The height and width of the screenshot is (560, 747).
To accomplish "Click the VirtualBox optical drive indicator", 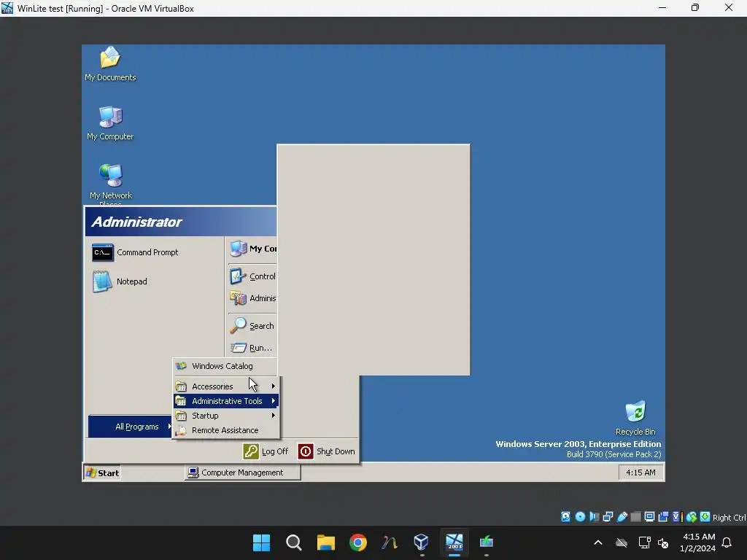I will tap(580, 517).
